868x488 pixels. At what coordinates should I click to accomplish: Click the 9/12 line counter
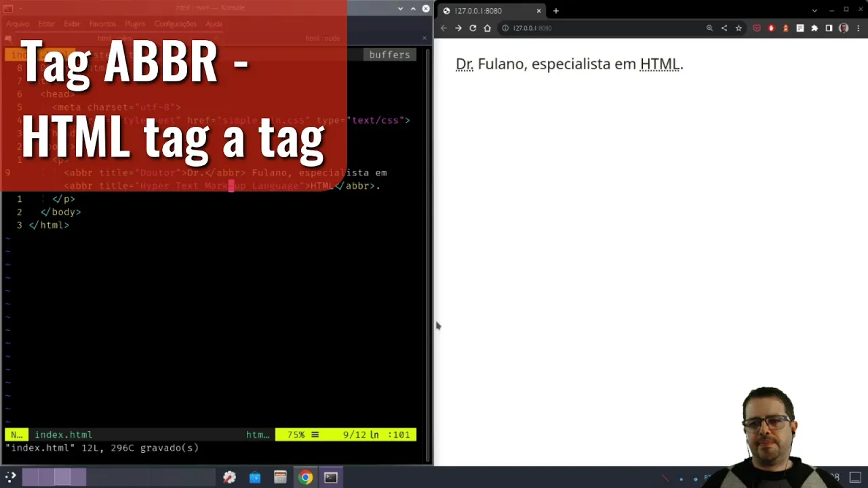coord(355,434)
